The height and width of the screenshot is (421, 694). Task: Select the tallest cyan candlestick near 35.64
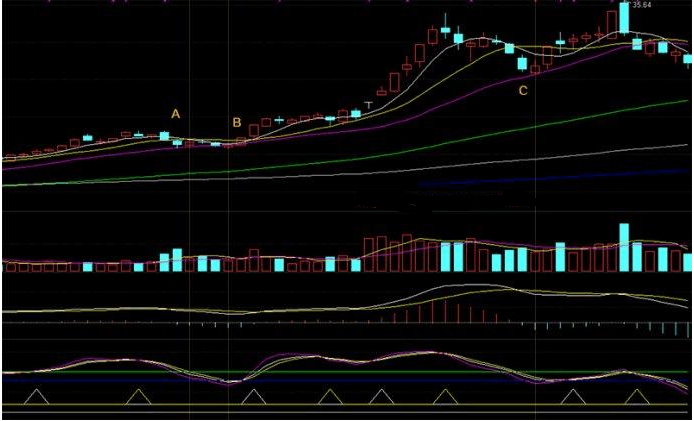624,18
